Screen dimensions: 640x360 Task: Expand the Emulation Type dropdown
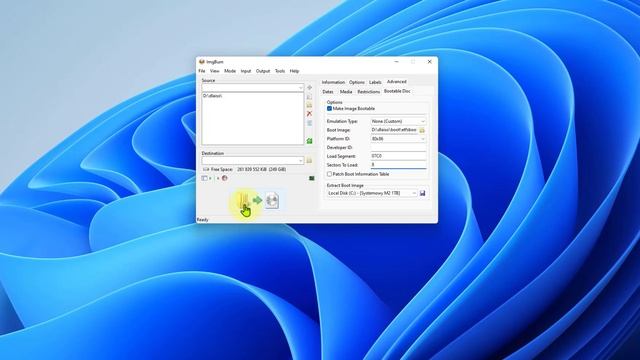[x=423, y=121]
